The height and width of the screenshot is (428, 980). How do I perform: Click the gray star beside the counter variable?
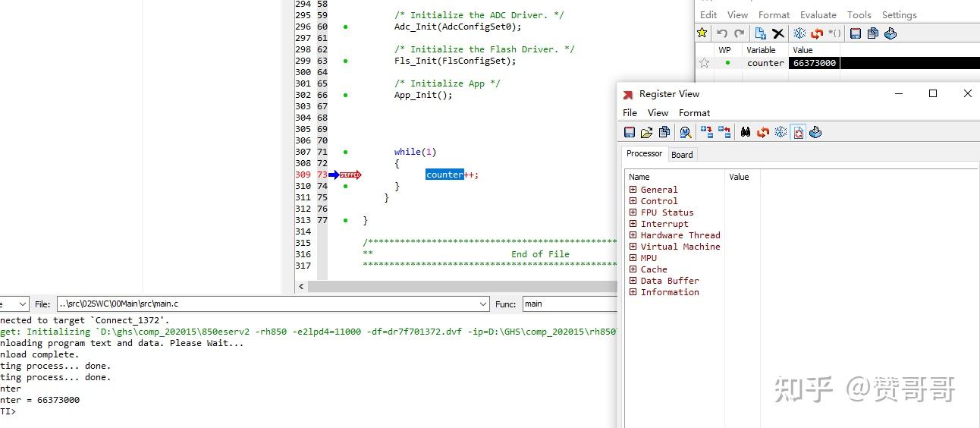[704, 63]
